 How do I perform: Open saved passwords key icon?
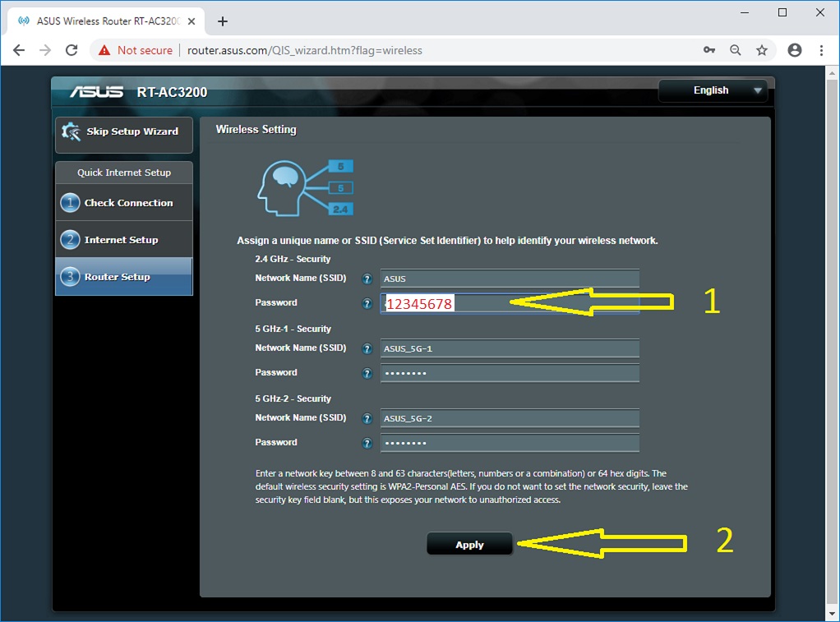click(709, 50)
